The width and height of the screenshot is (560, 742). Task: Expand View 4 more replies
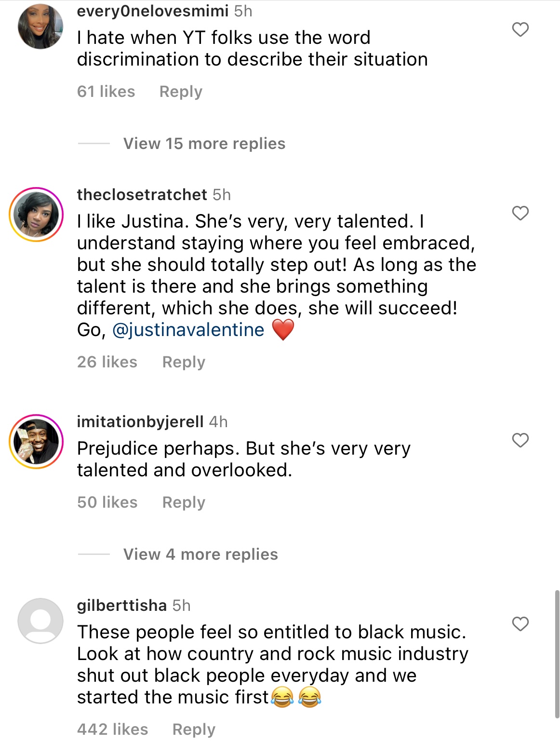200,554
